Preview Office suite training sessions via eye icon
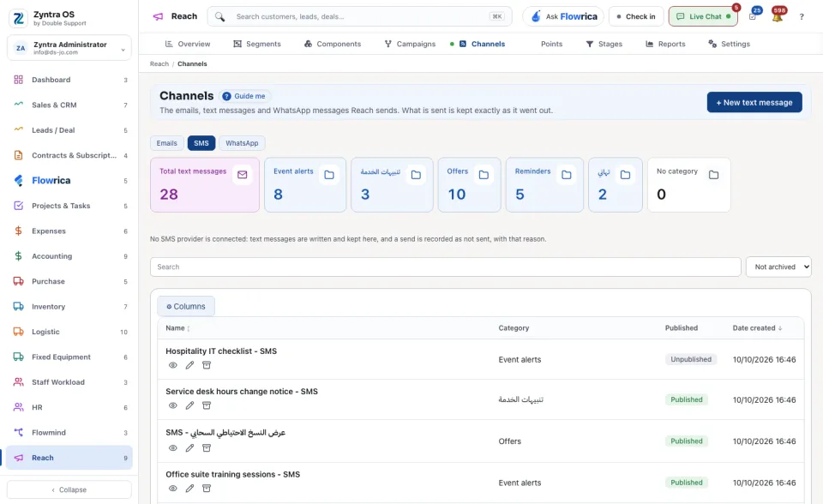This screenshot has height=504, width=823. 172,489
